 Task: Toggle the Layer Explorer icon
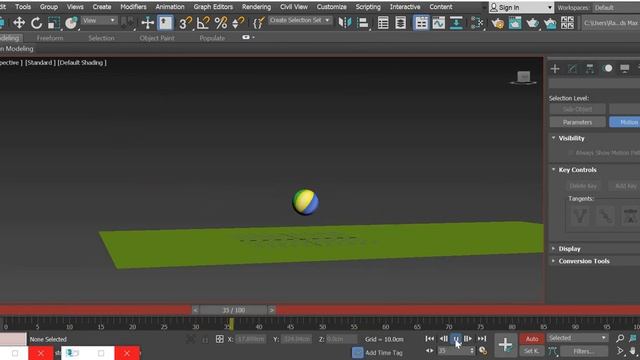tap(400, 23)
